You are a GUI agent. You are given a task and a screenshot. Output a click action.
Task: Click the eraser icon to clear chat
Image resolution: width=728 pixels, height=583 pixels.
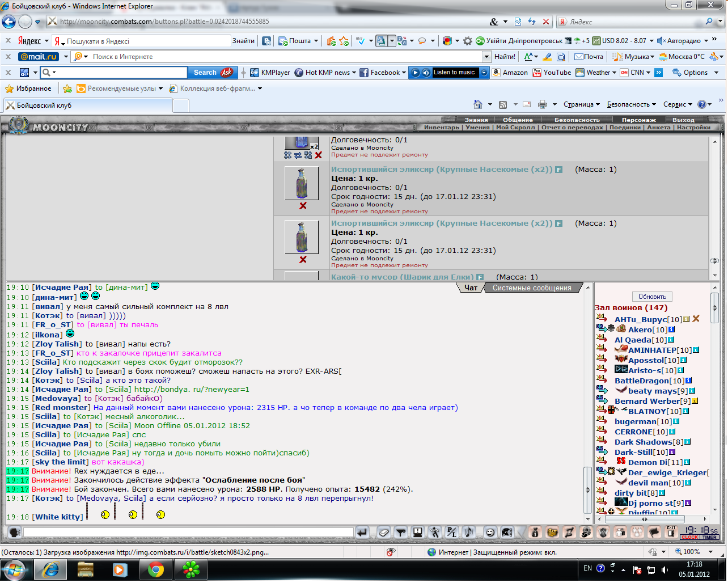(384, 533)
